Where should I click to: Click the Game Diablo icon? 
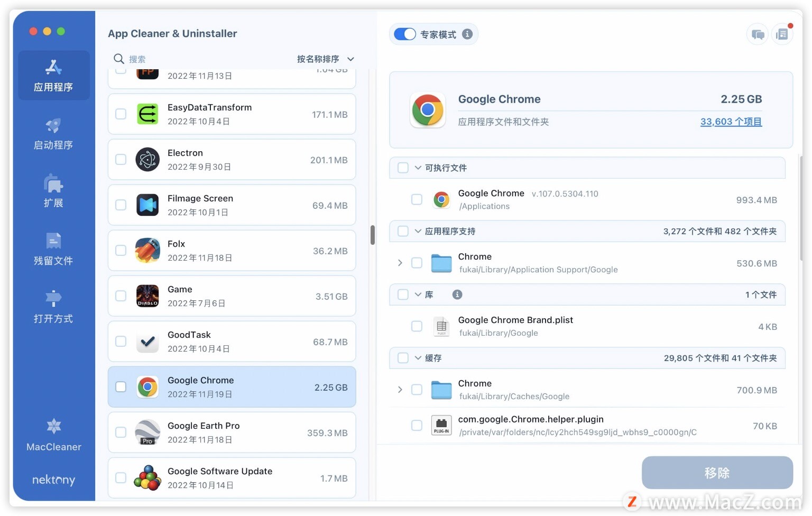coord(147,296)
